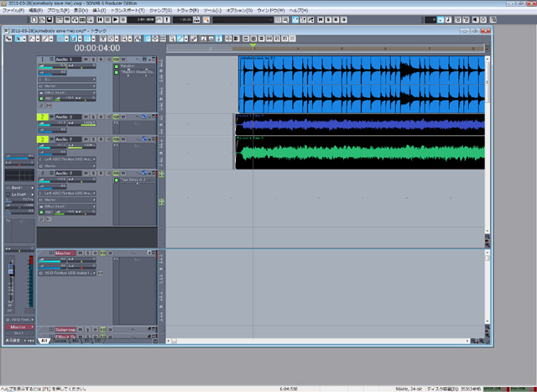The image size is (537, 392).
Task: Start playback with the Play button
Action: click(x=116, y=20)
